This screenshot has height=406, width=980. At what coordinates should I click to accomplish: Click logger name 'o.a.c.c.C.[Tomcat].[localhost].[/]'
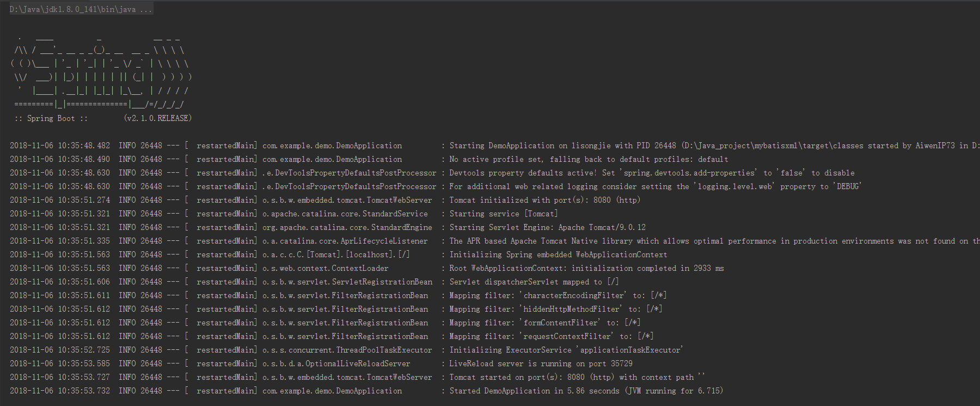336,254
